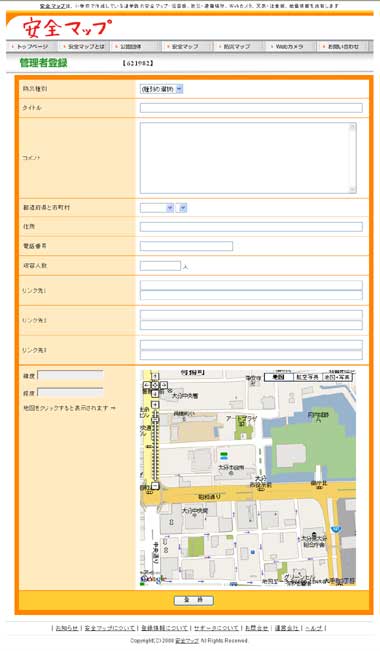Click the コメント text area scrollbar
Screen dimensions: 380x651
(353, 158)
